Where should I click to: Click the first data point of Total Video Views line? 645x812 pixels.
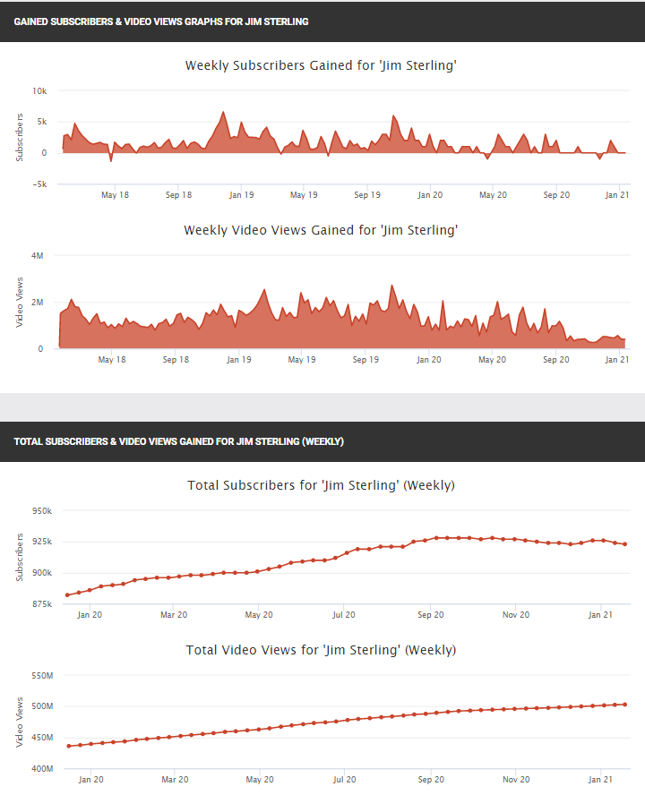pyautogui.click(x=69, y=747)
